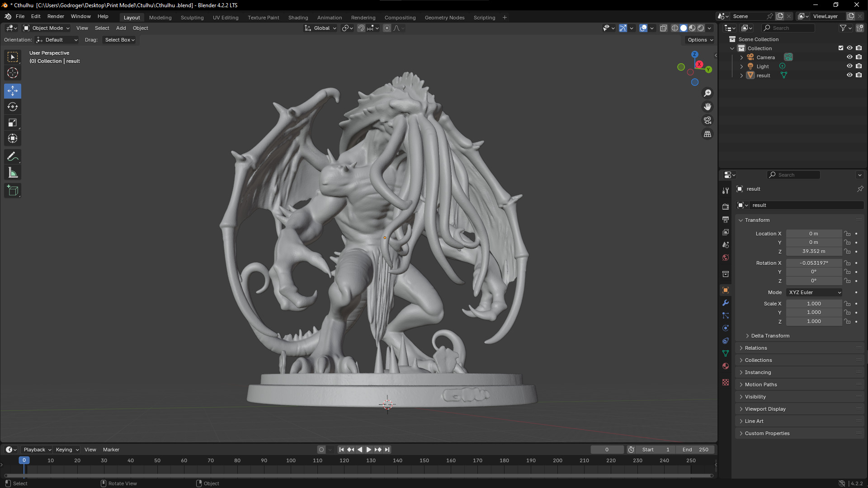This screenshot has width=868, height=488.
Task: Click the Rotation X value field
Action: click(x=814, y=263)
